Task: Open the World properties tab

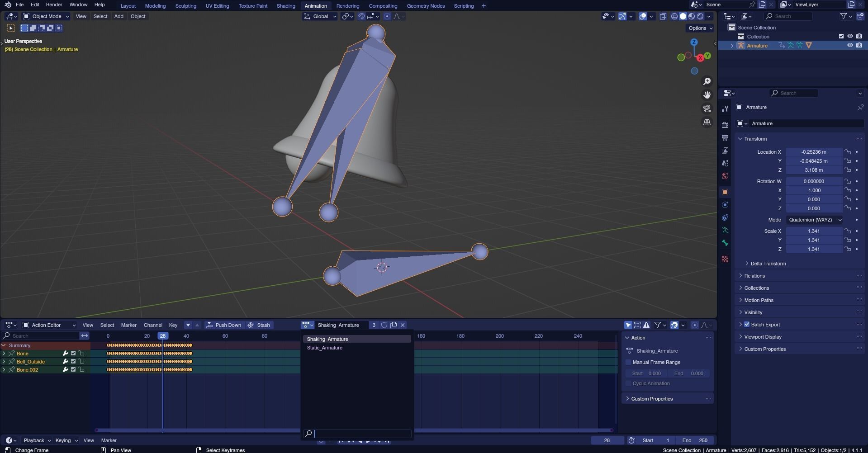Action: [725, 176]
